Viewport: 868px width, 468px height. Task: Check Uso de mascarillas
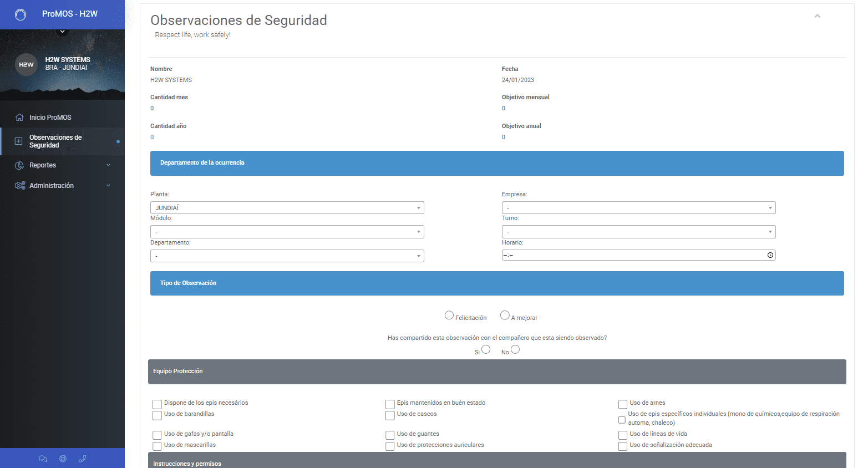tap(157, 446)
